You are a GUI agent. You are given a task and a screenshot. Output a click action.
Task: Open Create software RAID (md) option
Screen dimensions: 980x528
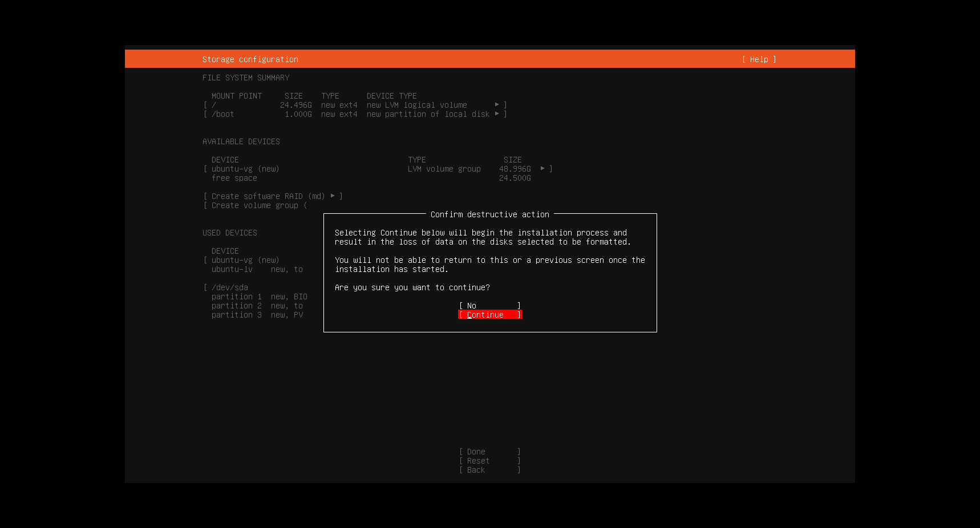(x=273, y=196)
